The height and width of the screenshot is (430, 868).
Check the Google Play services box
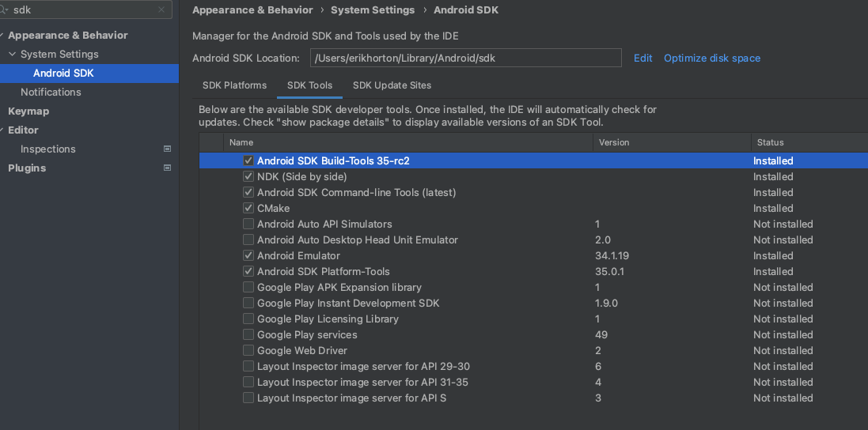248,334
